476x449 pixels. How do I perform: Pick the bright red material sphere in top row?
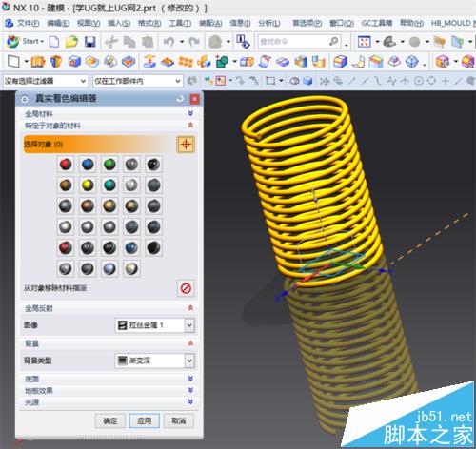click(x=66, y=165)
